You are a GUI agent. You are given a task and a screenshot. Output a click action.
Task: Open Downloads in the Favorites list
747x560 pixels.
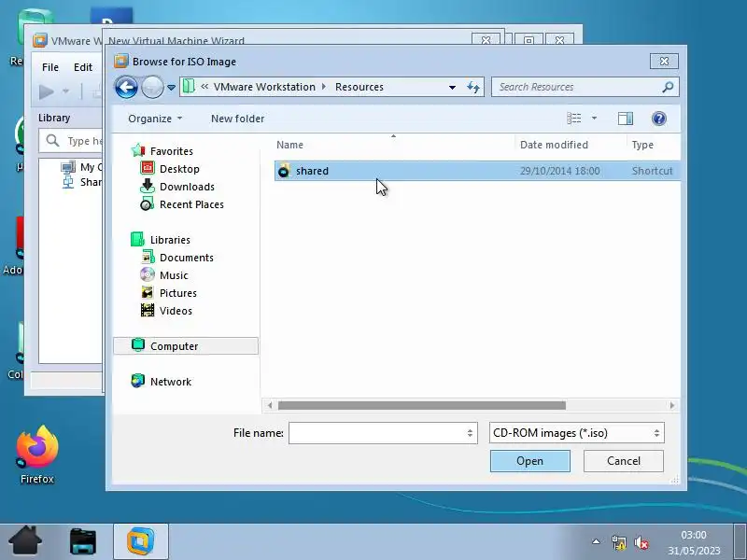187,187
